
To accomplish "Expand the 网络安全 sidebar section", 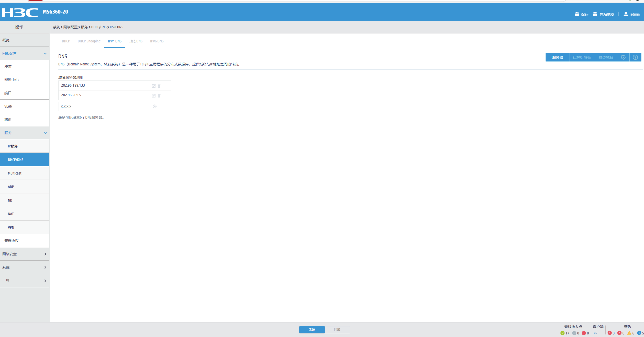I will [45, 254].
